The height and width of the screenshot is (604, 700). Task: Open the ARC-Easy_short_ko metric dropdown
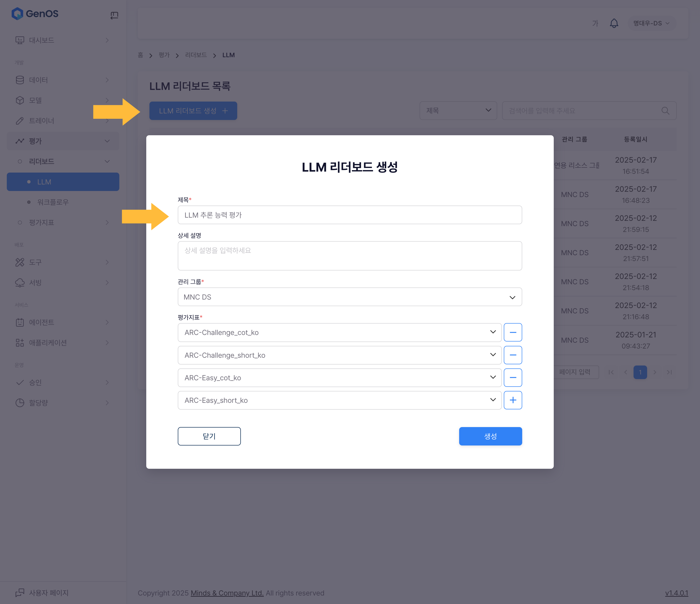(x=339, y=400)
